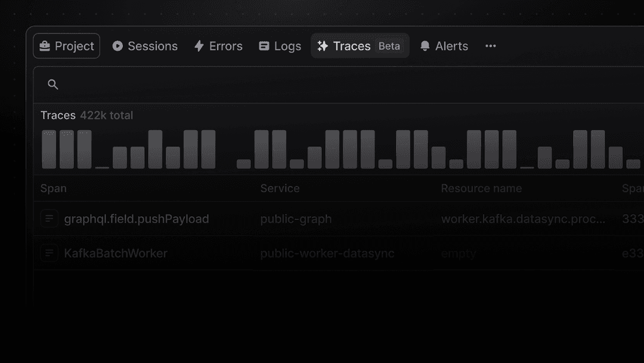Viewport: 644px width, 363px height.
Task: Expand the graphql.field.pushPayload trace row
Action: [137, 219]
